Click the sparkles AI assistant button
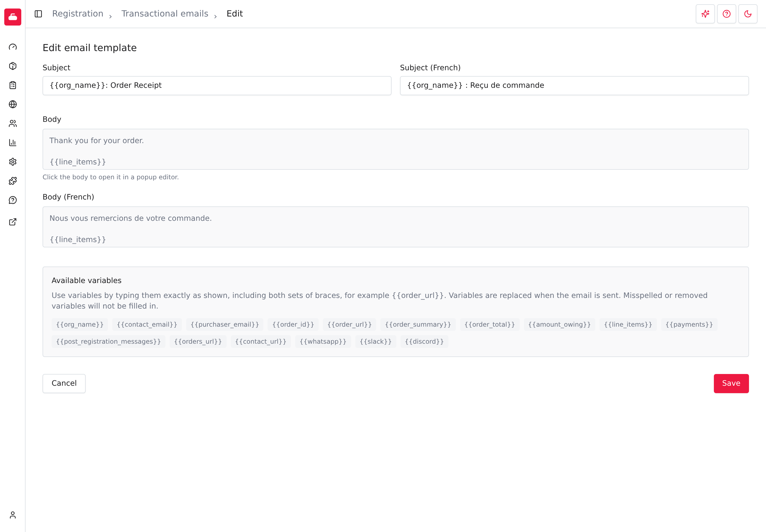Screen dimensions: 766x532 (705, 14)
